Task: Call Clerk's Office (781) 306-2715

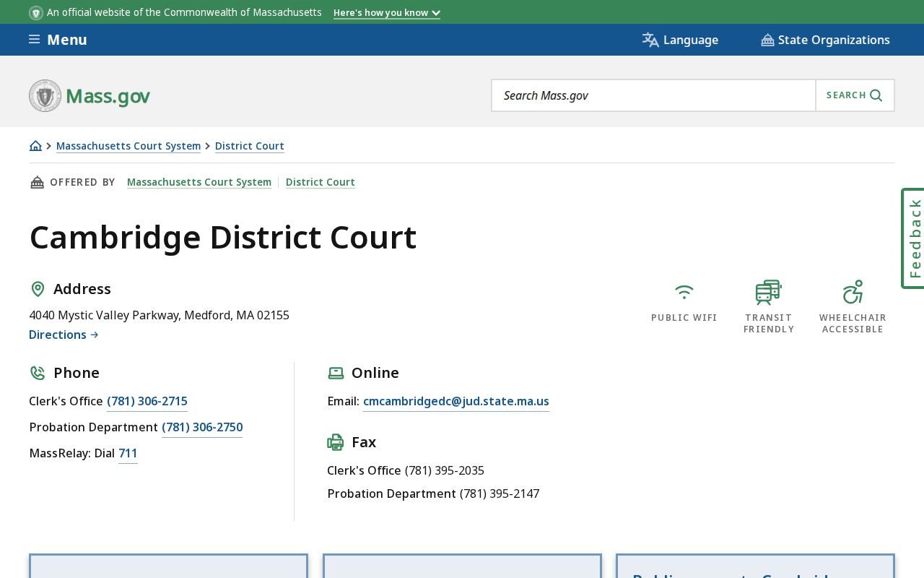Action: point(147,401)
